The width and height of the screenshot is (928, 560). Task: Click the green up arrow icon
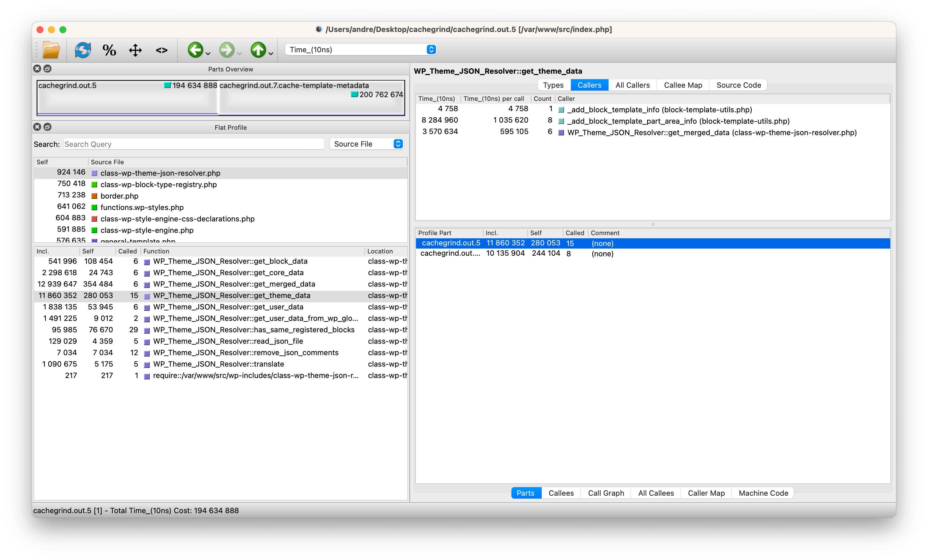(258, 50)
